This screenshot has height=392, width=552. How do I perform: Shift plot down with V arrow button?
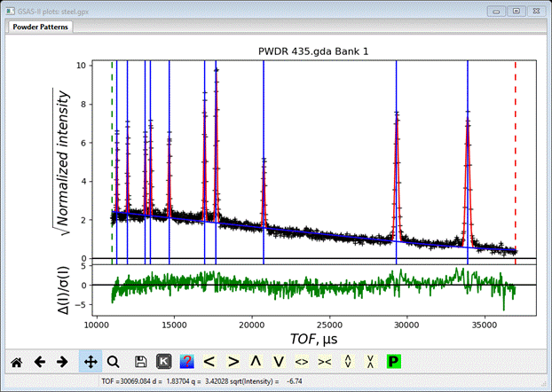[279, 362]
